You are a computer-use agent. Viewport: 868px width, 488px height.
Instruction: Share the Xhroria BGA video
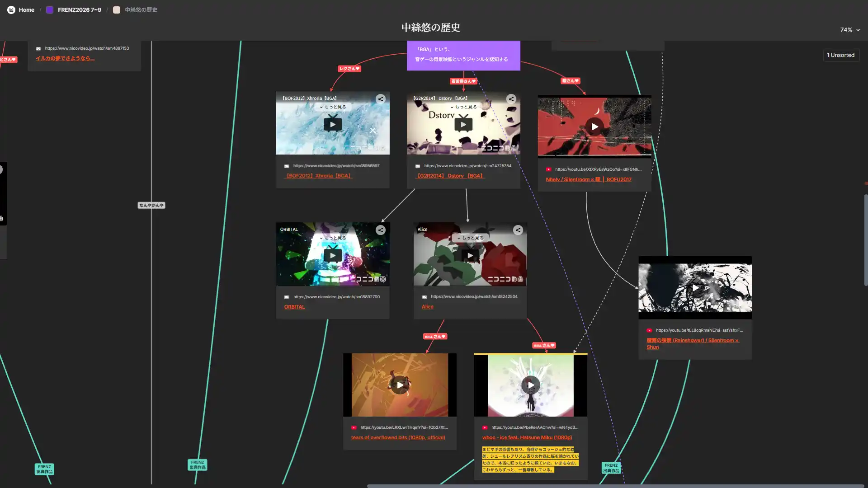click(x=381, y=99)
